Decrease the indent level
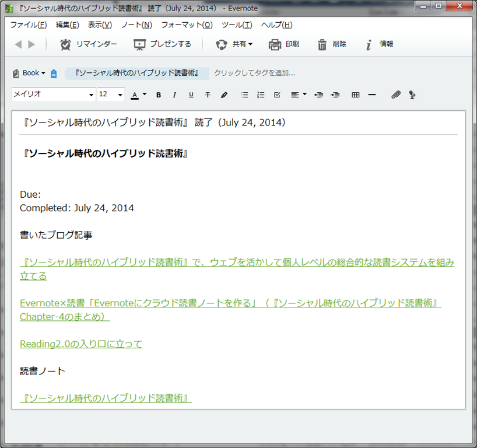The width and height of the screenshot is (477, 448). click(x=319, y=95)
